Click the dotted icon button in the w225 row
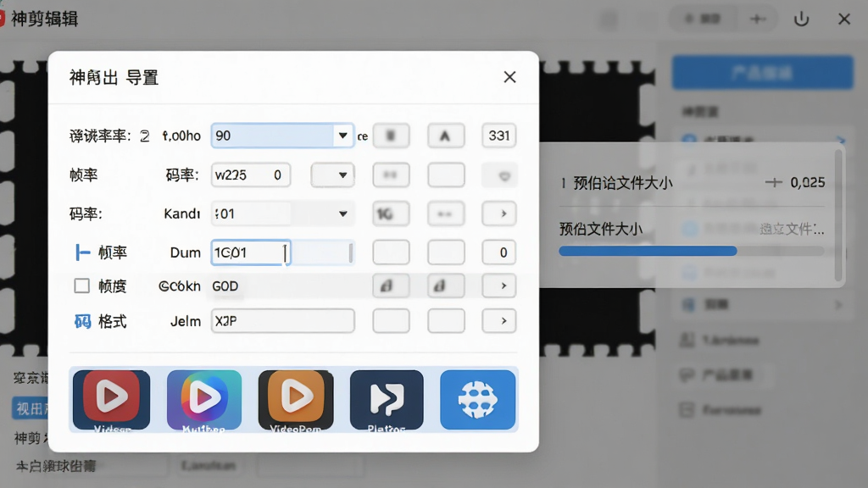868x488 pixels. click(x=391, y=175)
